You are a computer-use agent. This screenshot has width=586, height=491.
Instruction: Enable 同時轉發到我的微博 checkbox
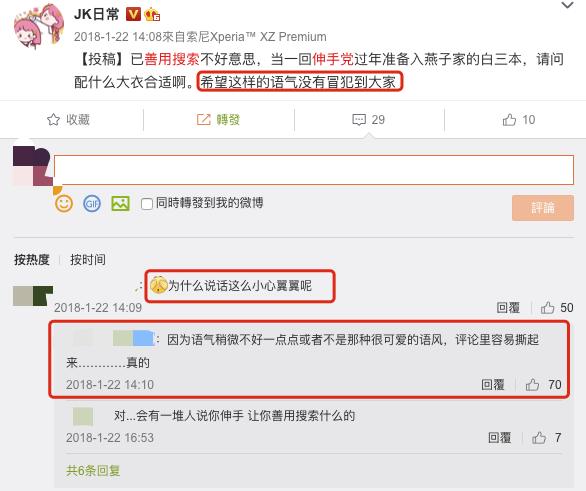[146, 204]
